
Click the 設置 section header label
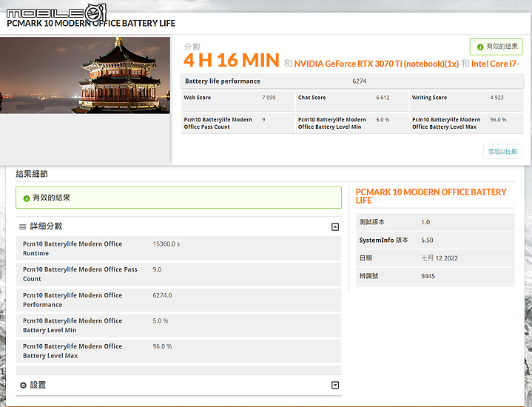[x=38, y=385]
